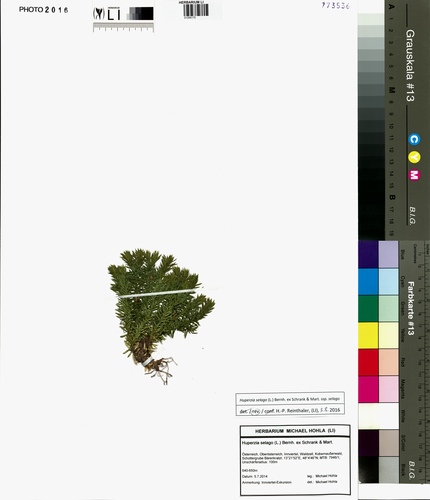The image size is (430, 500).
Task: Click the light cyan tint patch
Action: pos(389,282)
